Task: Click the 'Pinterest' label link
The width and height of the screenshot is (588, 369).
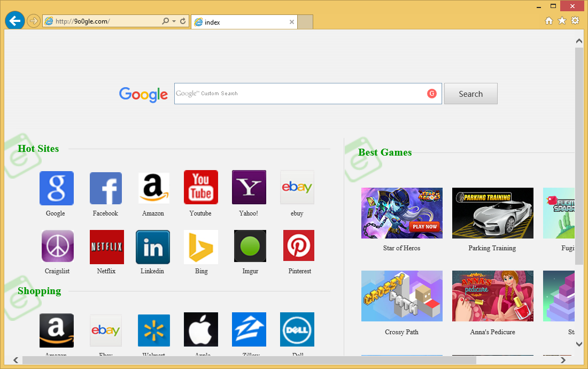Action: (300, 271)
